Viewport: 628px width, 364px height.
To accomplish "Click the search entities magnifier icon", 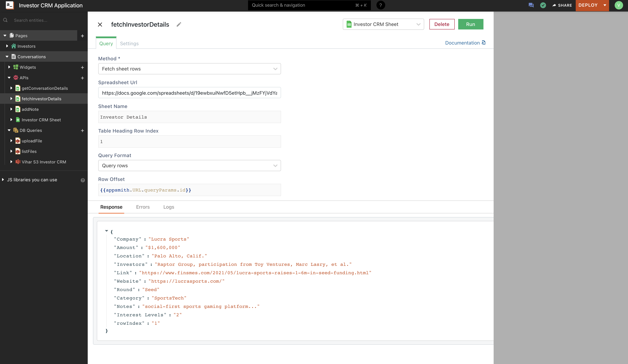I will [5, 20].
